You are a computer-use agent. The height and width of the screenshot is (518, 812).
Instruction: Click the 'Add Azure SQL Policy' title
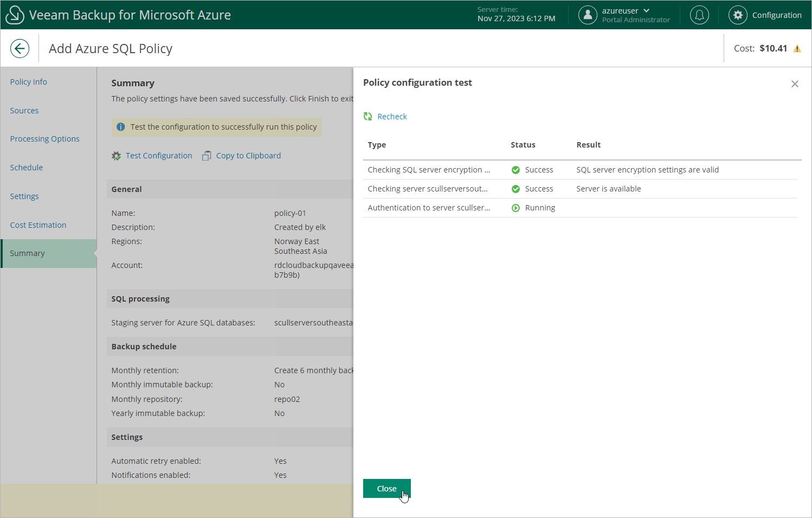click(x=111, y=49)
